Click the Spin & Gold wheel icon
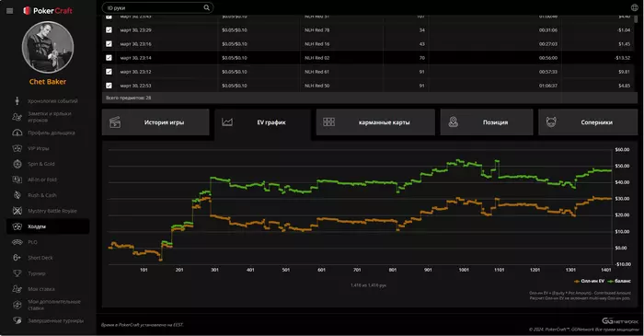Screen dimensions: 644x336 (x=17, y=164)
